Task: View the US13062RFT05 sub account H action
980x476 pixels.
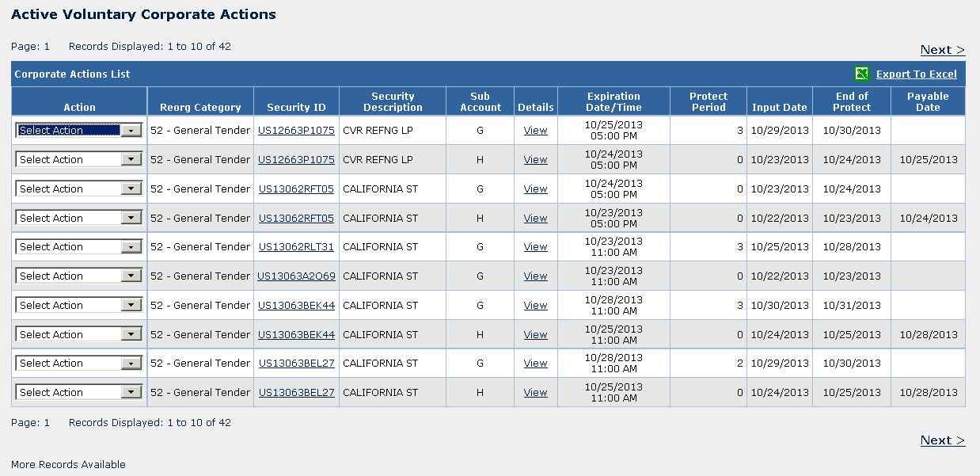Action: click(x=535, y=217)
